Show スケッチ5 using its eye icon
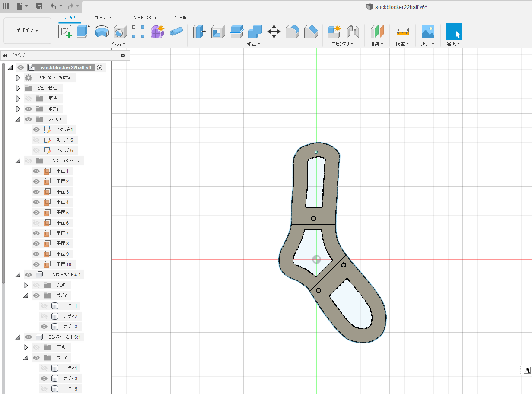The height and width of the screenshot is (394, 532). click(36, 140)
